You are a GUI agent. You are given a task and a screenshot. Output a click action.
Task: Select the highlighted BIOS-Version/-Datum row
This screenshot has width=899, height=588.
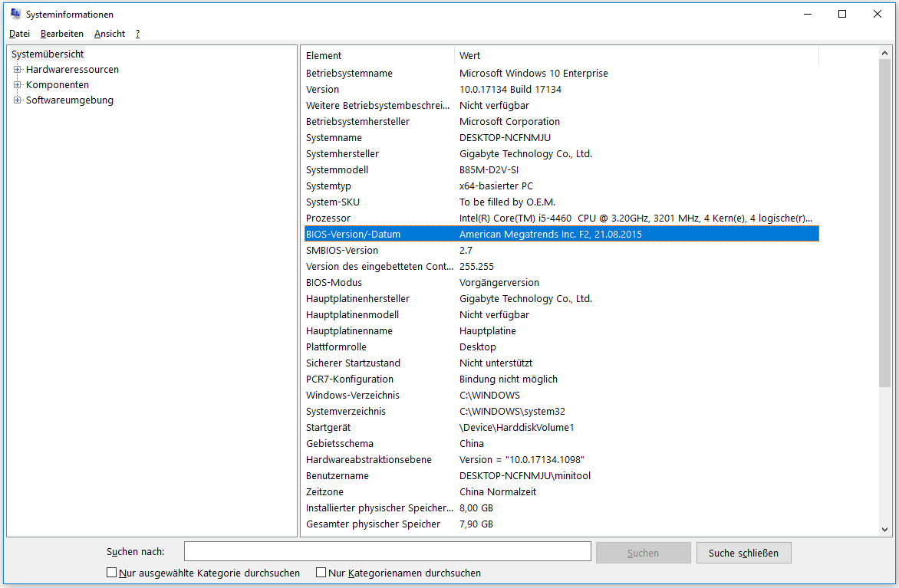point(561,234)
